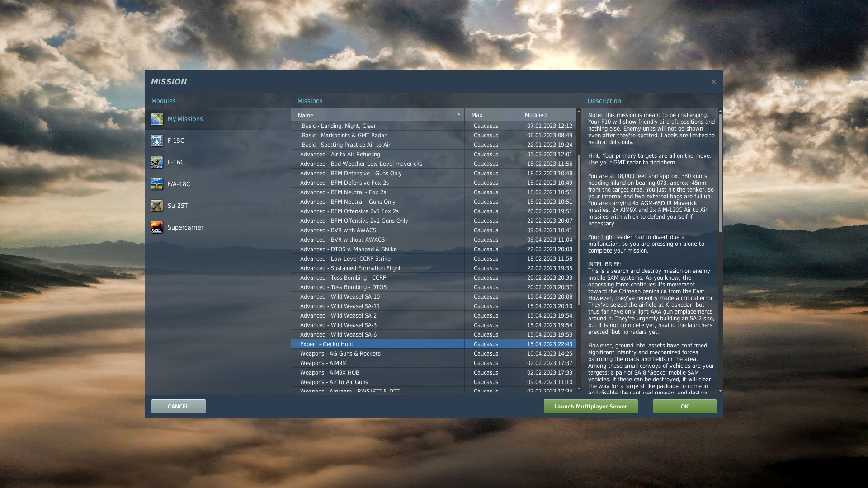Select .Basic - Landing, Night, Clear mission
The width and height of the screenshot is (868, 488).
338,126
